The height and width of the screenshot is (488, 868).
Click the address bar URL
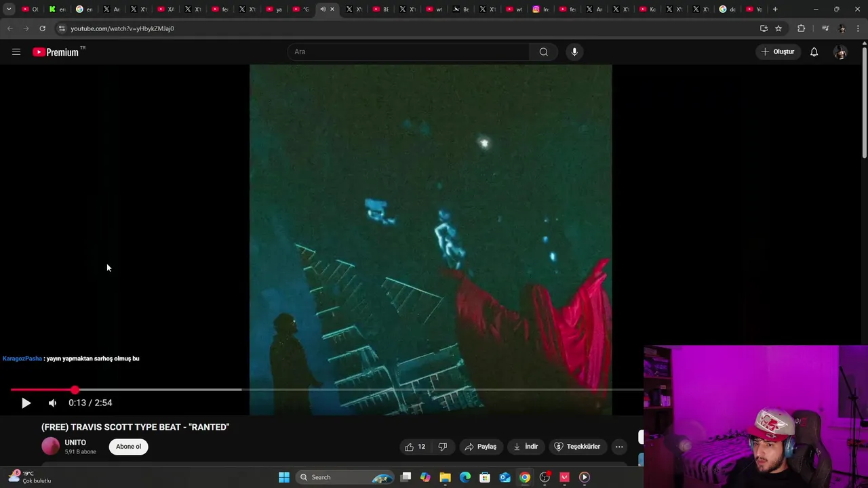(122, 28)
